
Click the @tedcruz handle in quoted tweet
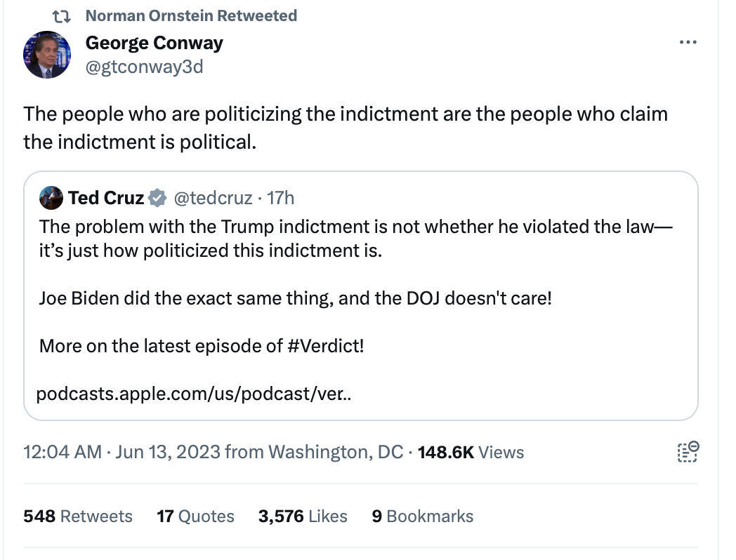coord(213,199)
